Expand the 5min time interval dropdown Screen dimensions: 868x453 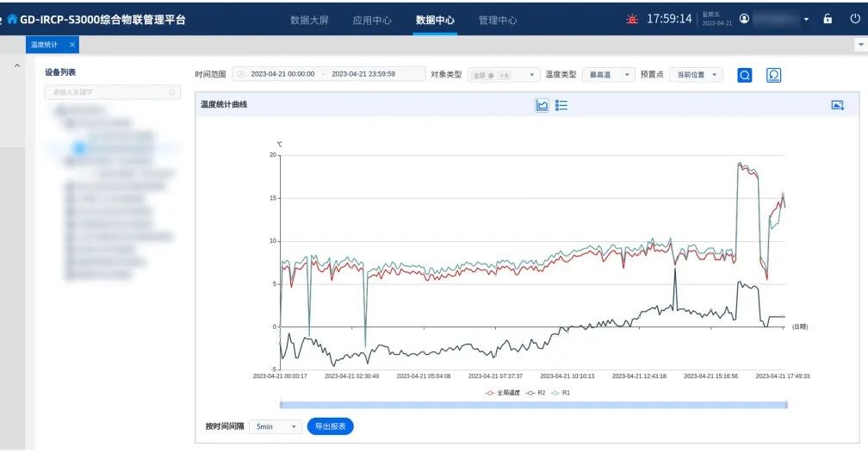click(x=276, y=426)
